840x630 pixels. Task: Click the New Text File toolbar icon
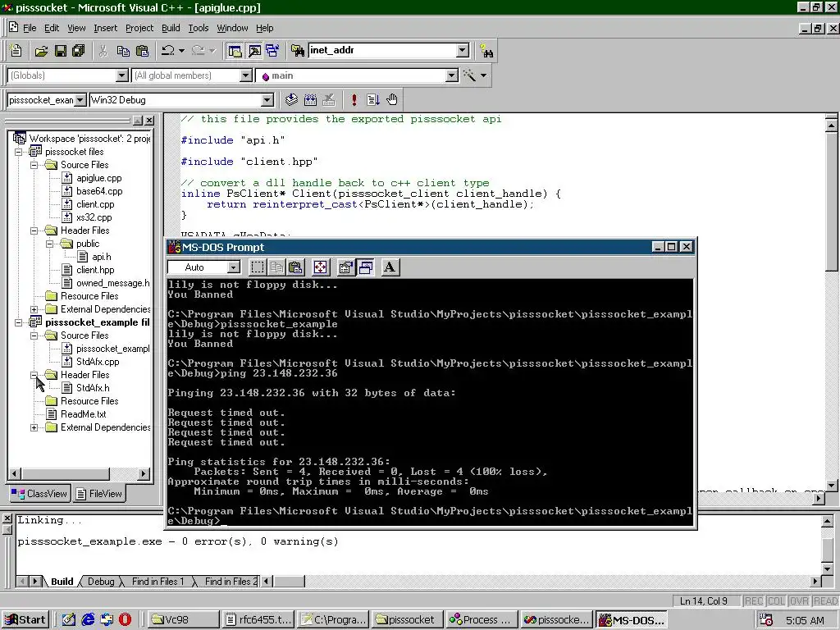pos(16,51)
